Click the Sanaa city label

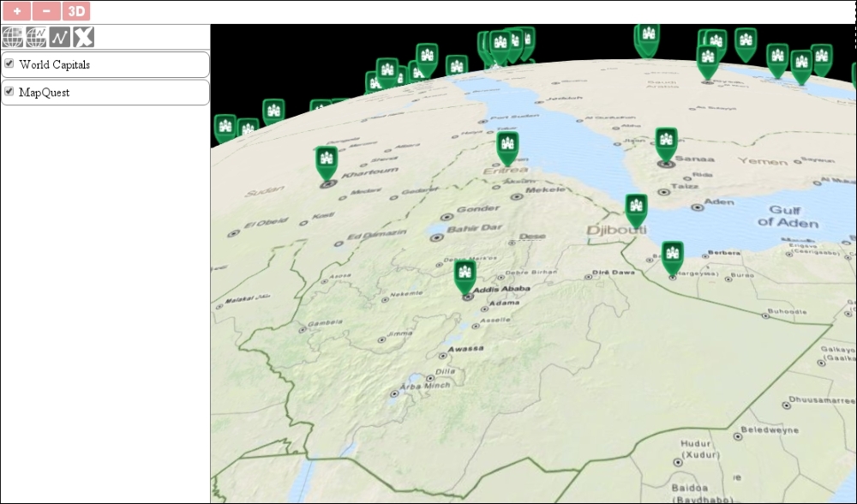coord(695,159)
